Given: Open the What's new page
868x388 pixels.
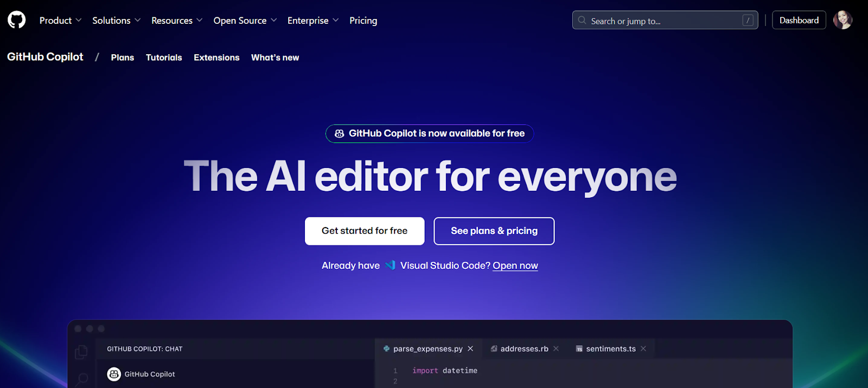Looking at the screenshot, I should pyautogui.click(x=275, y=57).
